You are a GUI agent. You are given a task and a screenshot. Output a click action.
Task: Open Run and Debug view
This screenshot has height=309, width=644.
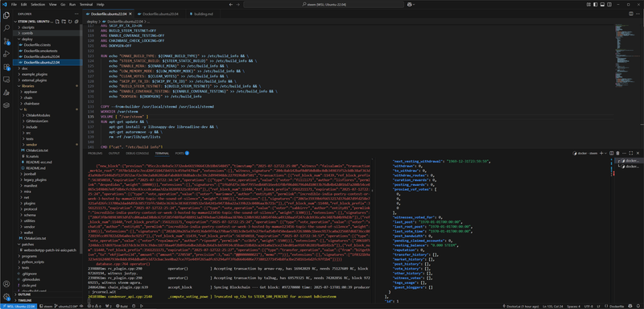point(6,54)
